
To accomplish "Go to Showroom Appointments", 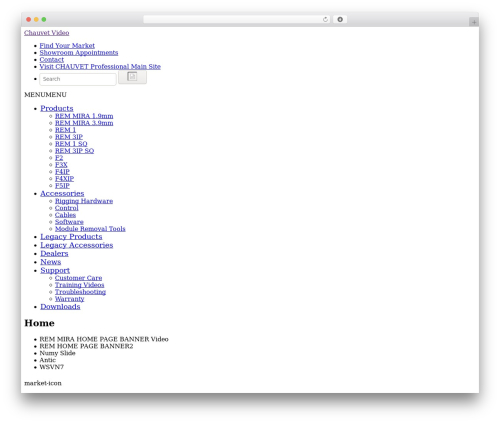I will click(79, 53).
